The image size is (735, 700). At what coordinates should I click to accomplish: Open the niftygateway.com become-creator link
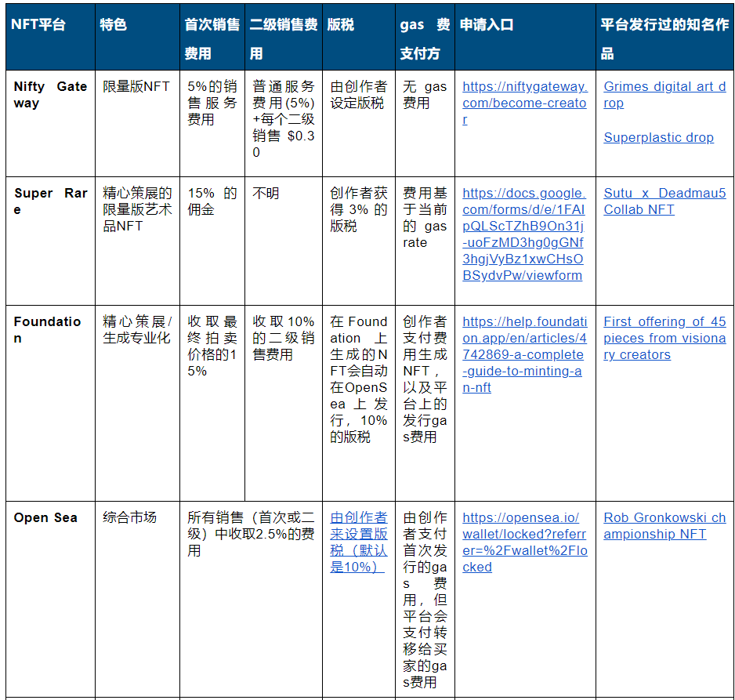click(525, 103)
